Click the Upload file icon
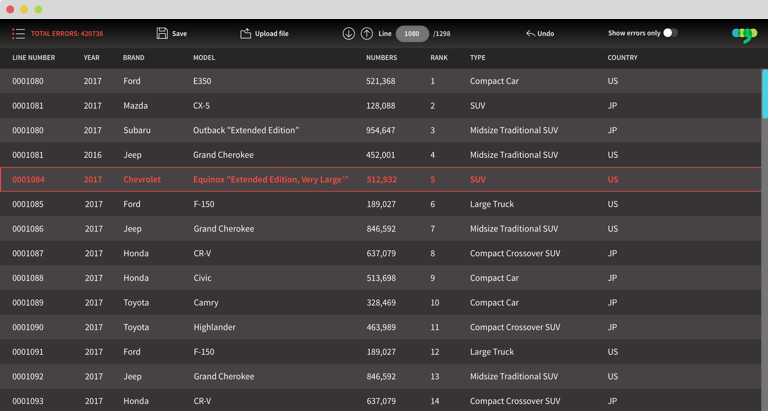This screenshot has width=768, height=411. (x=245, y=33)
